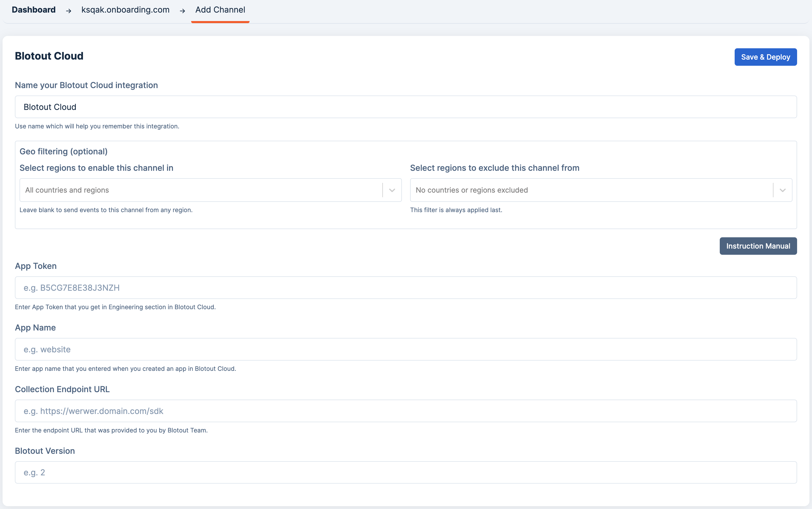Image resolution: width=812 pixels, height=509 pixels.
Task: Open ksqak.onboarding.com breadcrumb link
Action: (x=125, y=10)
